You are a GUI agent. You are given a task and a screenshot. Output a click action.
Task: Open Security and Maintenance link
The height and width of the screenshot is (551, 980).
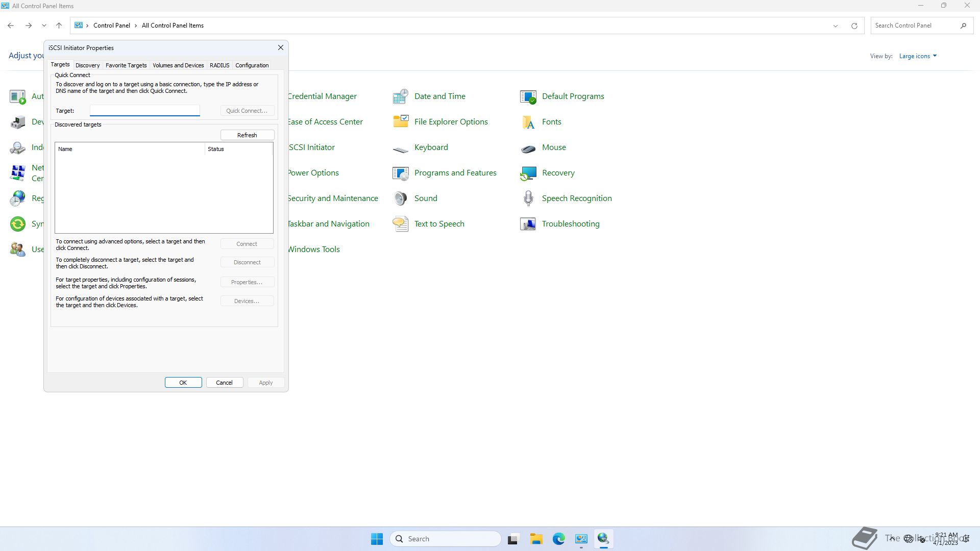pos(333,198)
